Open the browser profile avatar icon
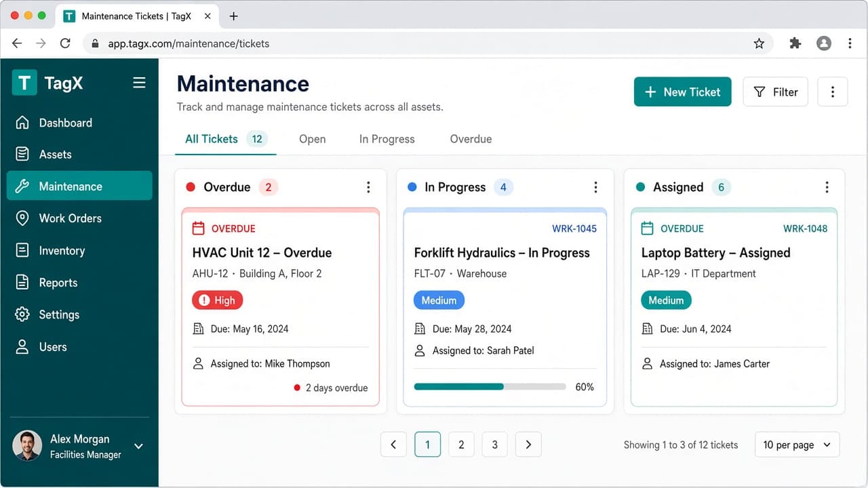This screenshot has width=868, height=488. 824,43
